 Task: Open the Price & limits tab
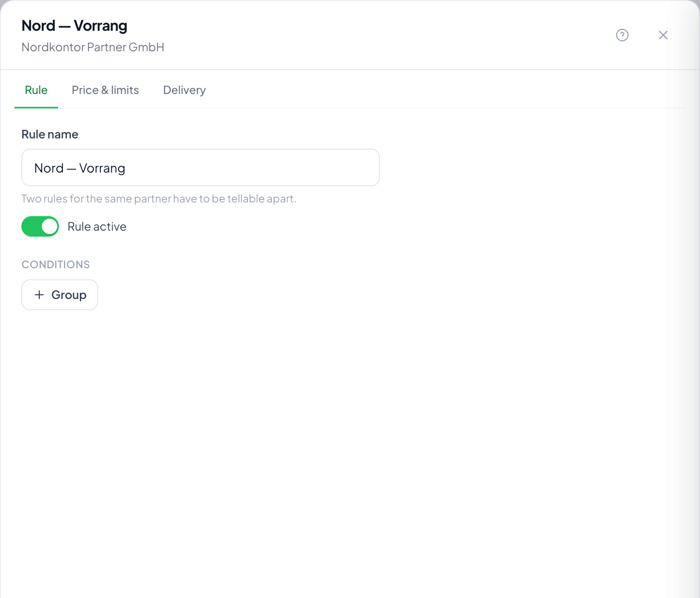click(x=105, y=90)
